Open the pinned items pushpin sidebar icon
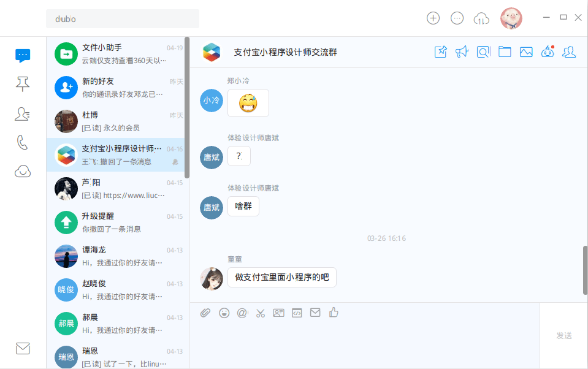Viewport: 588px width, 369px height. [23, 84]
